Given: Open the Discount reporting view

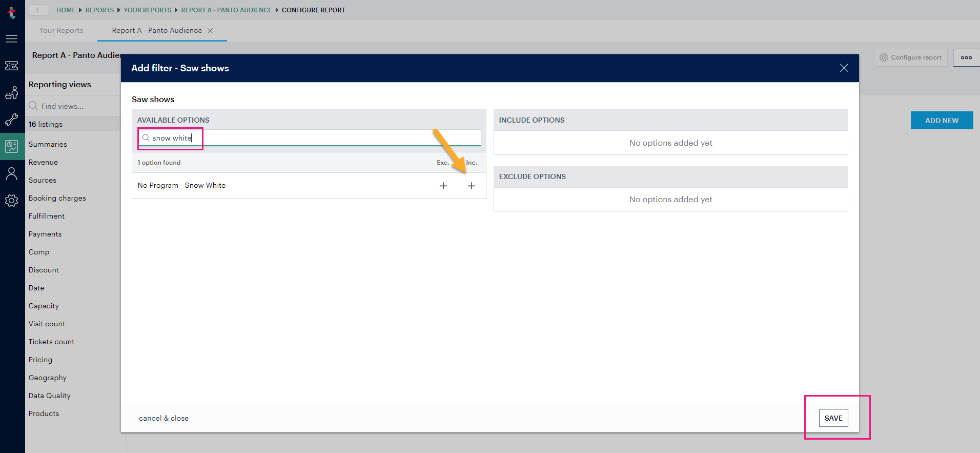Looking at the screenshot, I should (x=44, y=270).
